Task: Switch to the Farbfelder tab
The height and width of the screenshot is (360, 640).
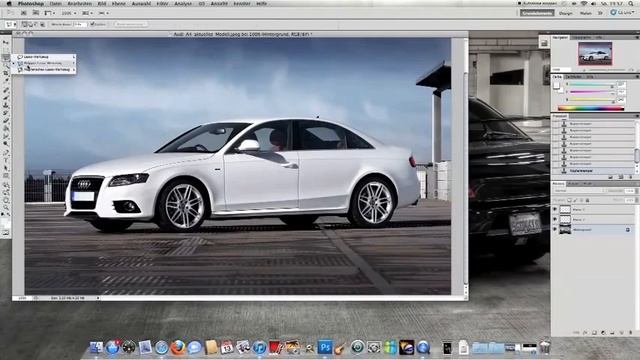Action: [x=573, y=77]
